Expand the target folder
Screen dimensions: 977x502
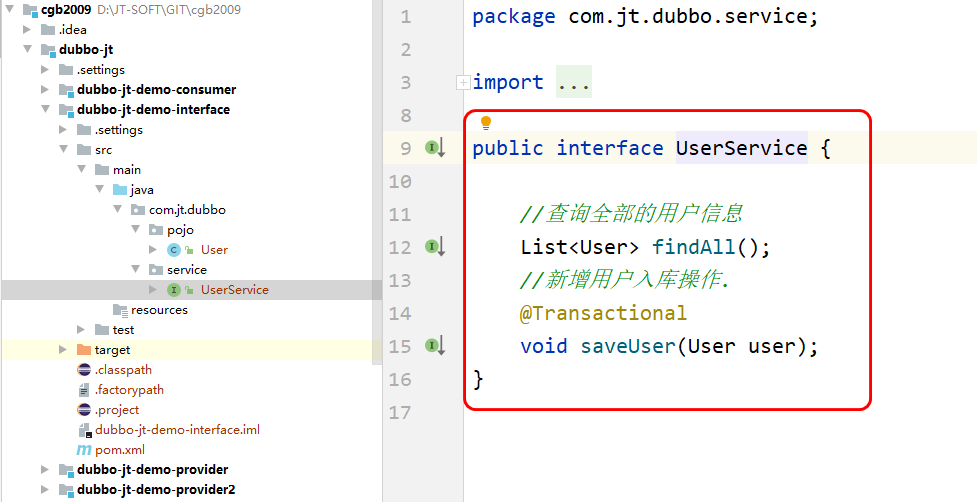pyautogui.click(x=63, y=349)
